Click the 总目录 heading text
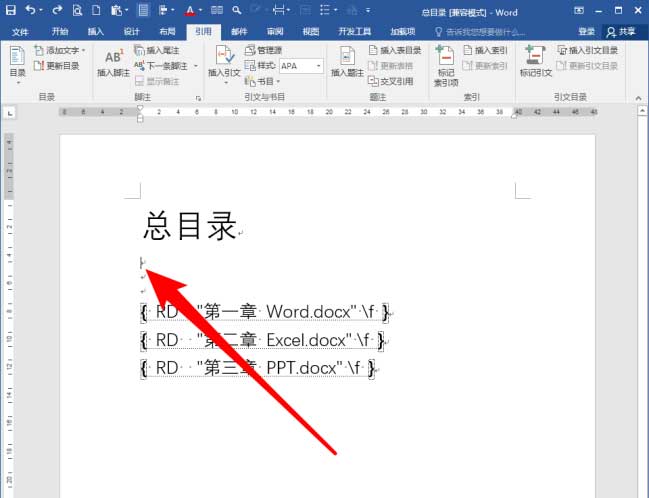This screenshot has height=498, width=649. [190, 226]
